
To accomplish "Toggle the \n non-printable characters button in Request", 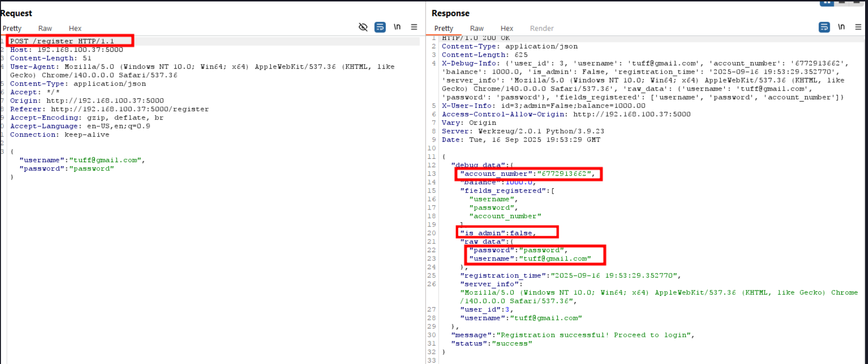I will point(397,27).
